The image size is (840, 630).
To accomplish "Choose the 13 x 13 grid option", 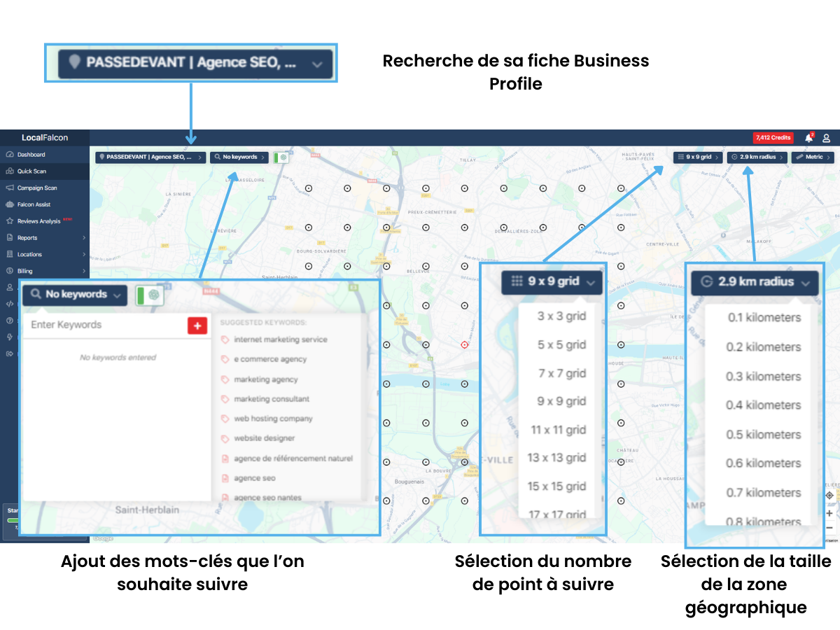I will coord(556,458).
